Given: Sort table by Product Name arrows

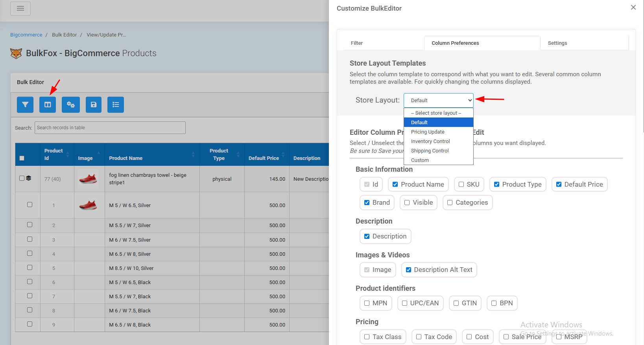Looking at the screenshot, I should click(193, 154).
